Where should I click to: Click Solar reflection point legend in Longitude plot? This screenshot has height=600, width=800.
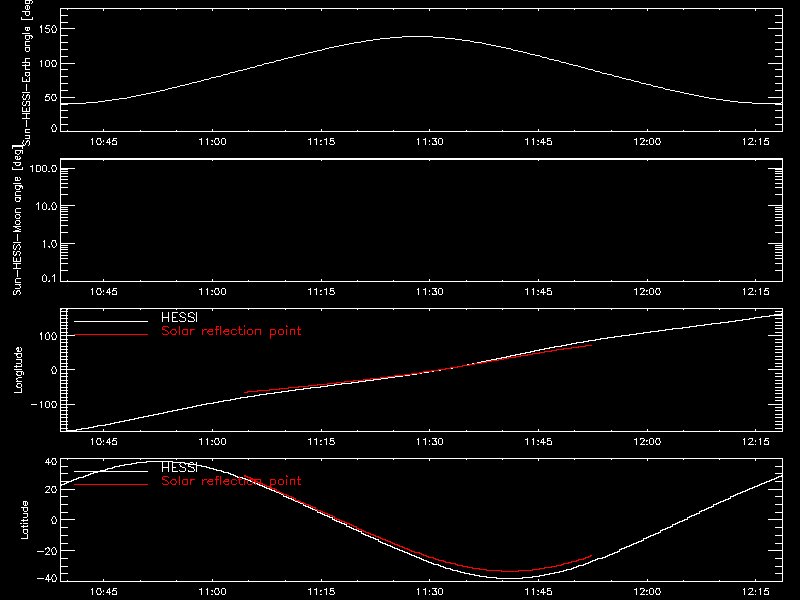pos(231,331)
